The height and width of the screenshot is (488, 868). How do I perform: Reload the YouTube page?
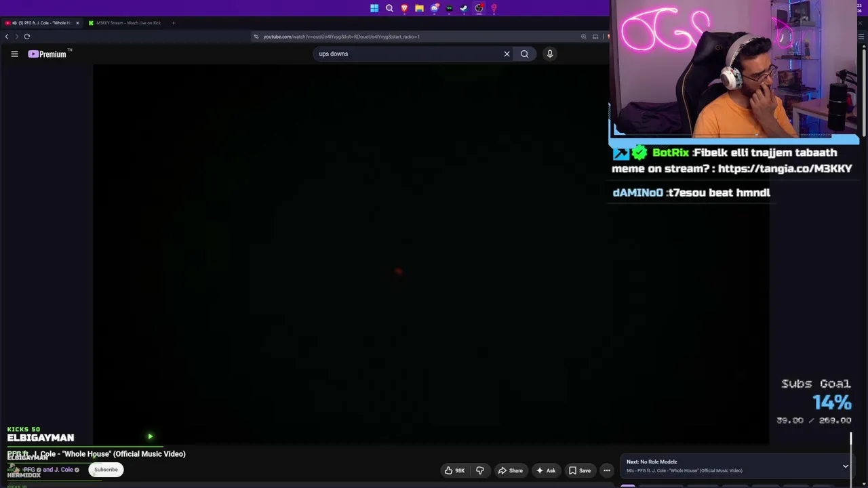(x=27, y=37)
